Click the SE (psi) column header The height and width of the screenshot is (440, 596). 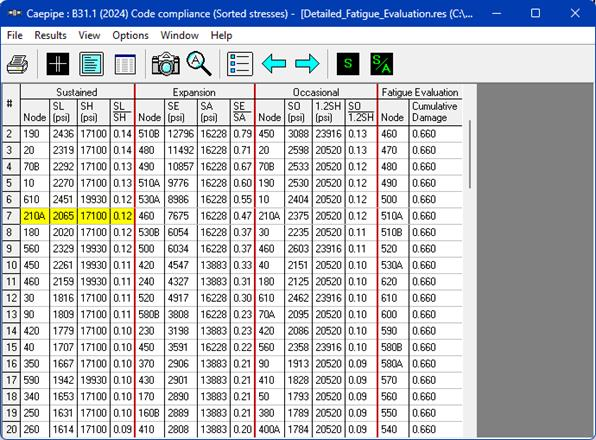pos(181,112)
